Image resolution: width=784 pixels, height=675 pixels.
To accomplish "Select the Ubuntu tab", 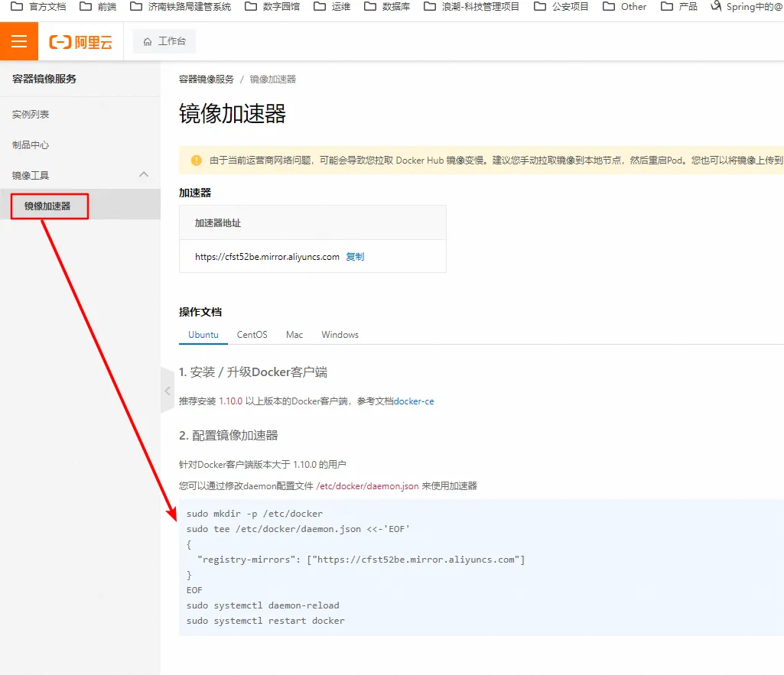I will (203, 335).
